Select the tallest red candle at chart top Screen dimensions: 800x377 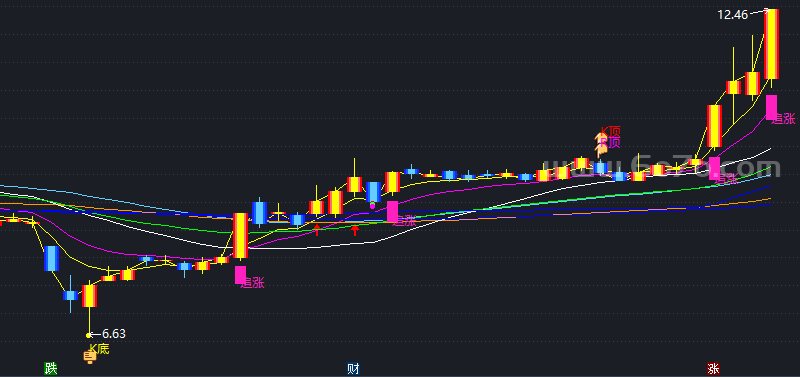[x=771, y=44]
